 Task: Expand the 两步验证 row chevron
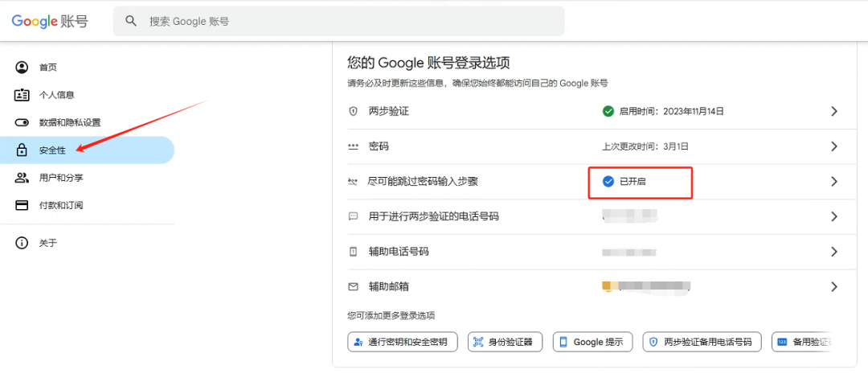834,112
